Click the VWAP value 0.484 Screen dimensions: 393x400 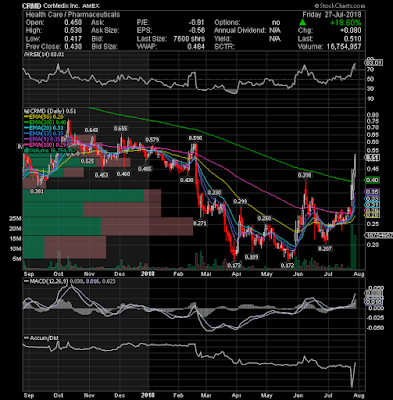point(196,47)
